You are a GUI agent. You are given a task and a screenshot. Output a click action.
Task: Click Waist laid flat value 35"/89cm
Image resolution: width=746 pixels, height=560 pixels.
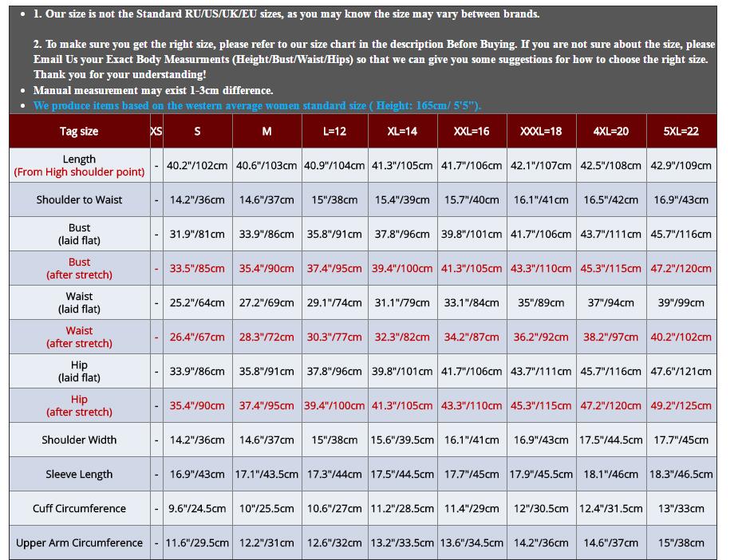tap(541, 303)
